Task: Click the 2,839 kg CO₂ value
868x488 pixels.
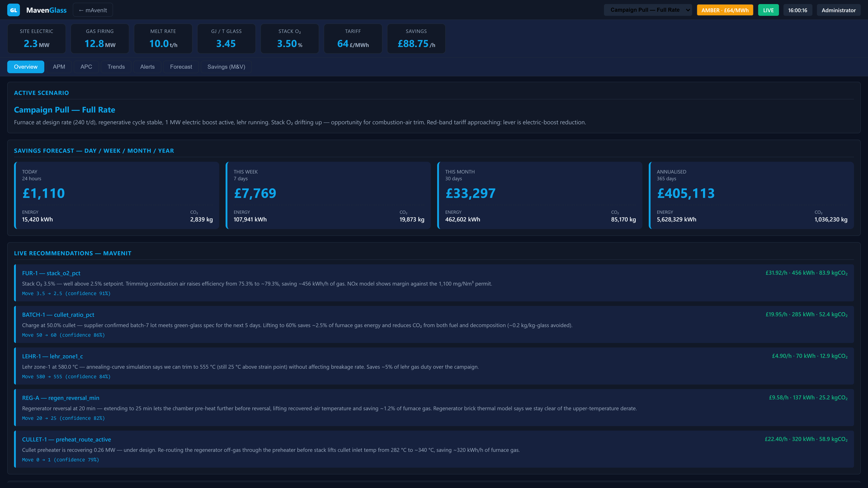Action: [x=202, y=220]
